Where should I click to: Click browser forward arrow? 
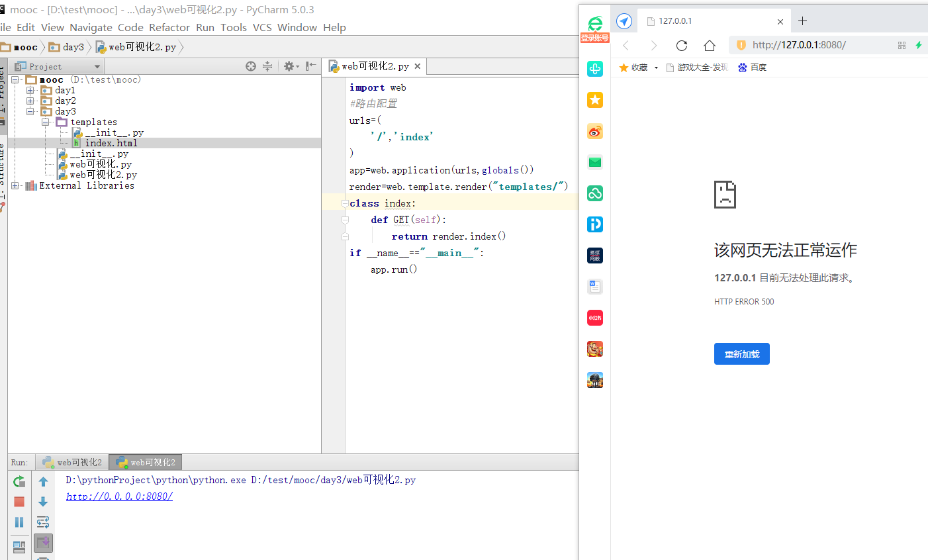tap(654, 45)
